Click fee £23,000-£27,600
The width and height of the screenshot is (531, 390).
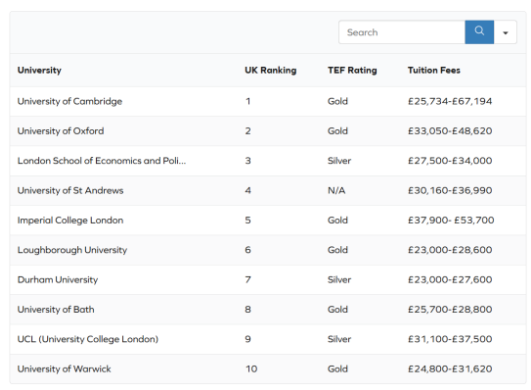point(450,280)
